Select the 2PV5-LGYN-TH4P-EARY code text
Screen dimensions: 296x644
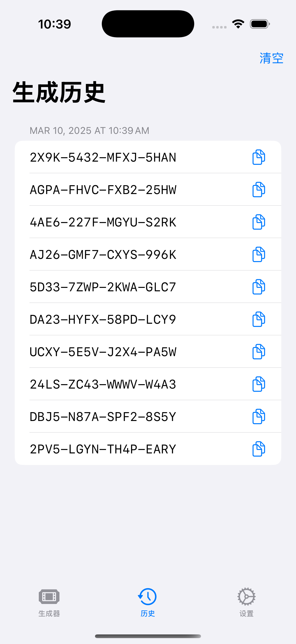coord(103,449)
